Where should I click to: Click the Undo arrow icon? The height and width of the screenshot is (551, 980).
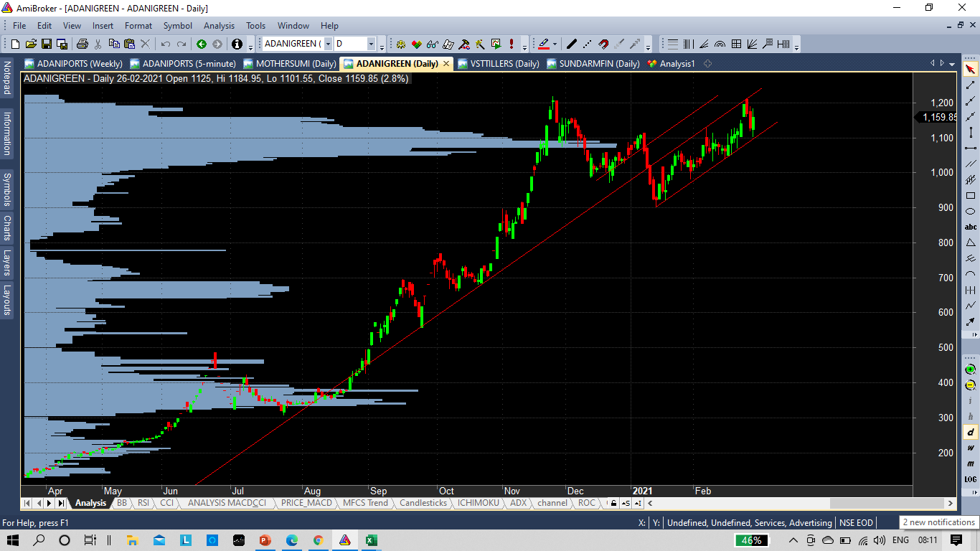click(166, 44)
